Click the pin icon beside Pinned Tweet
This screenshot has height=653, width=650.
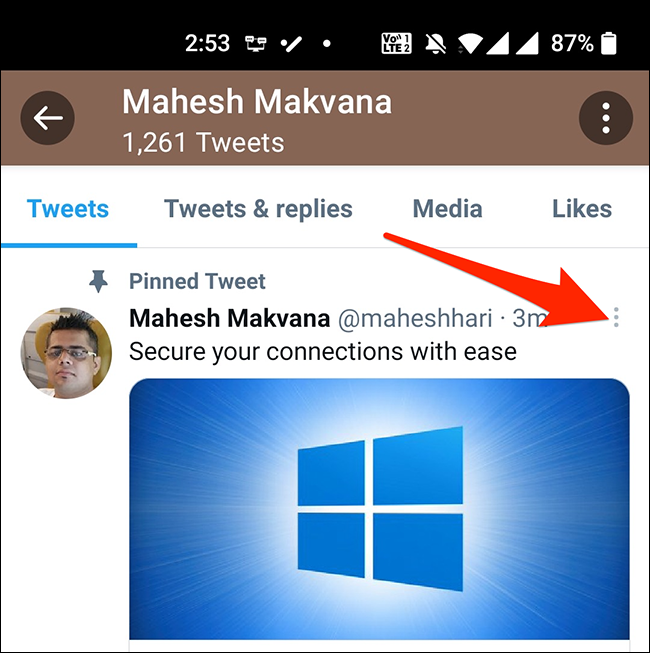(x=98, y=282)
